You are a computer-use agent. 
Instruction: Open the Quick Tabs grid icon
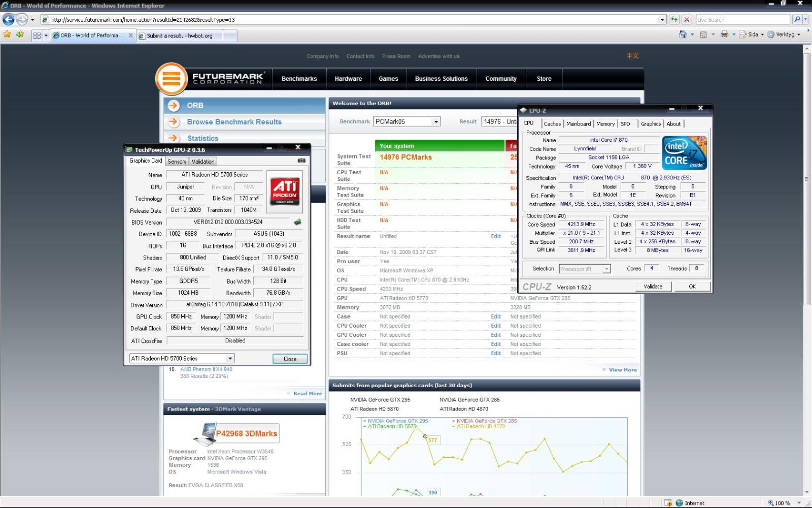pyautogui.click(x=37, y=36)
